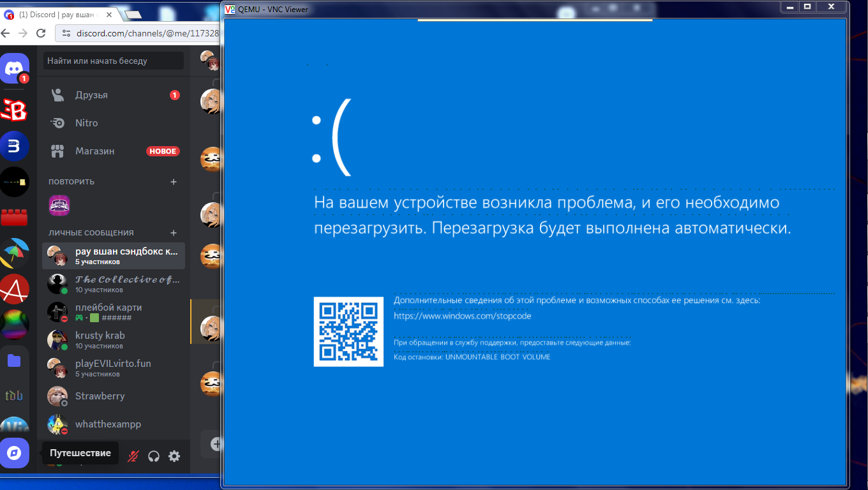Viewport: 868px width, 490px height.
Task: Click the browser reload button
Action: coord(41,33)
